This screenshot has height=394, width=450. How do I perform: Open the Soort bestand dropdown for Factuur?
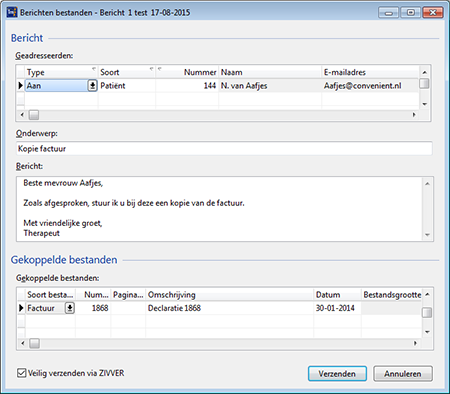(70, 308)
